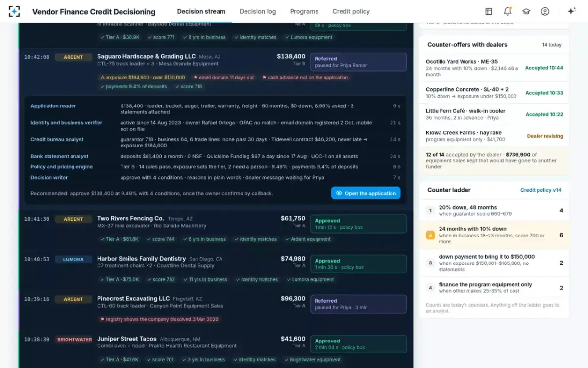Click Open the application button
Image resolution: width=588 pixels, height=368 pixels.
tap(366, 193)
